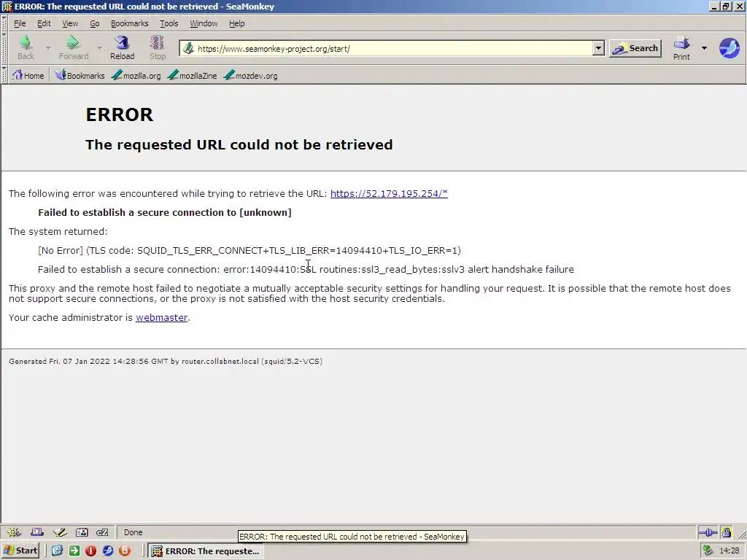
Task: Collapse navigation toolbar via grippy handle
Action: tap(4, 48)
